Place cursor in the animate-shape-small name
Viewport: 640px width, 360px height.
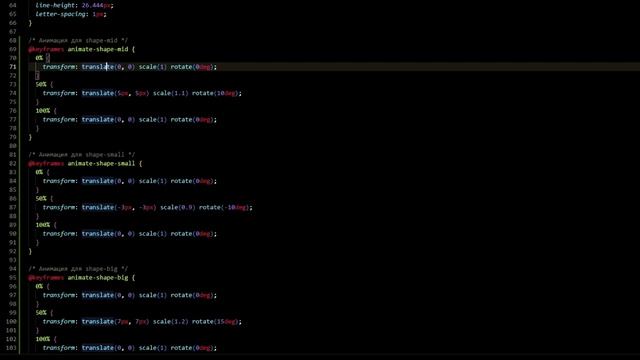[x=102, y=164]
